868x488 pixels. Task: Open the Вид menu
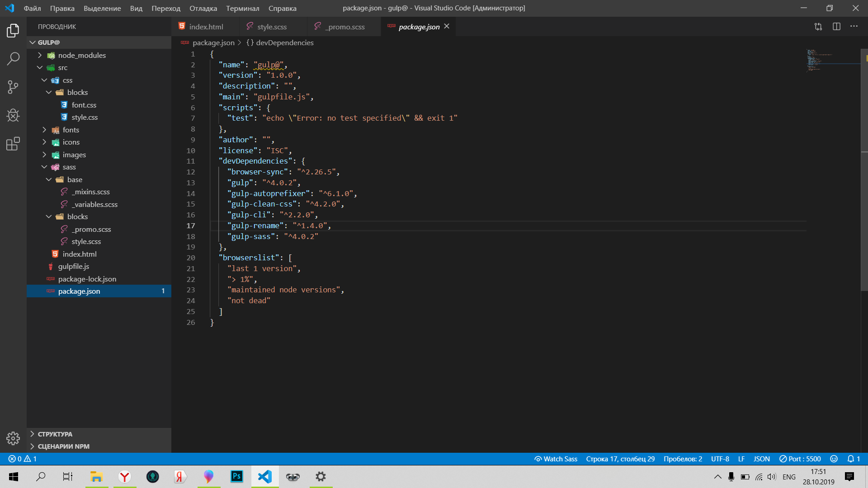[x=136, y=8]
